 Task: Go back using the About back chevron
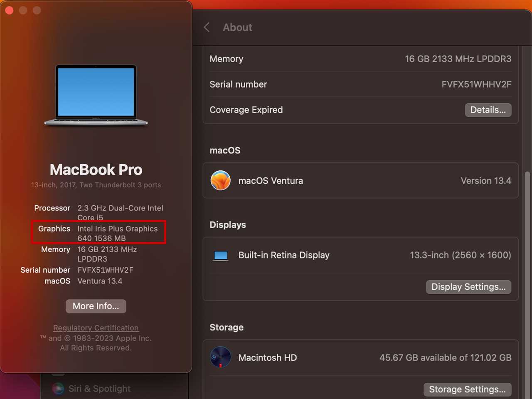[207, 27]
